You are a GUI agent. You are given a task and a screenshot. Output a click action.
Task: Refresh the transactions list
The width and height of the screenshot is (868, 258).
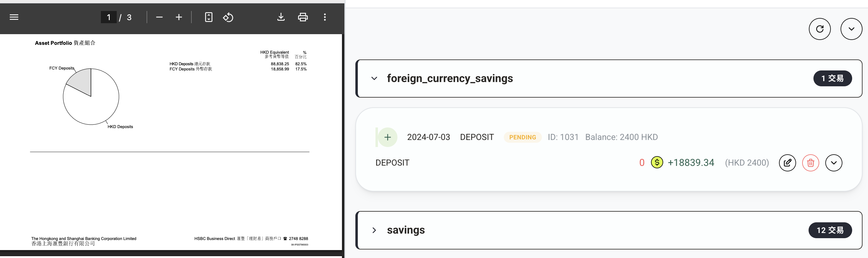click(820, 29)
